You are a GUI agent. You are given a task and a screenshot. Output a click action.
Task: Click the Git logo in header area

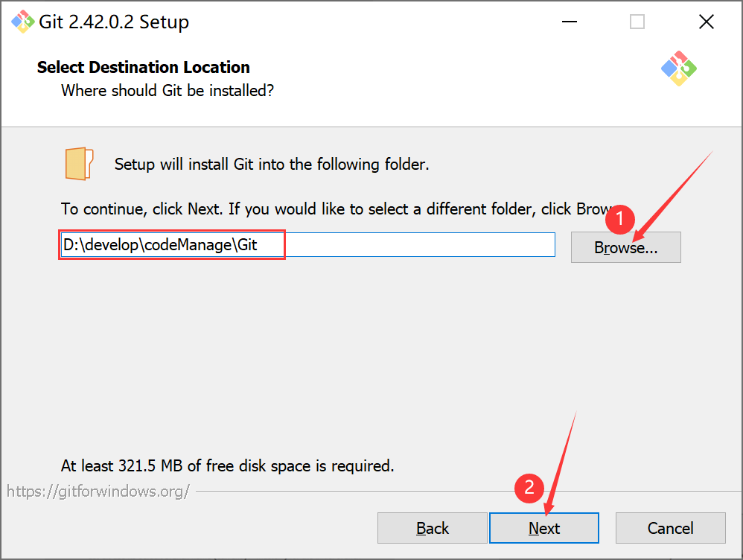678,69
